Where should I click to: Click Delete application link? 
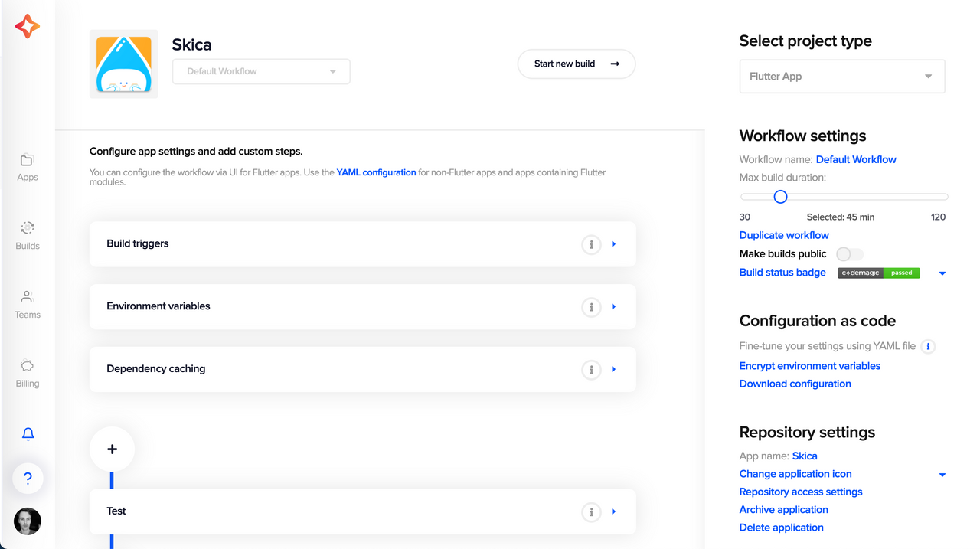[782, 528]
